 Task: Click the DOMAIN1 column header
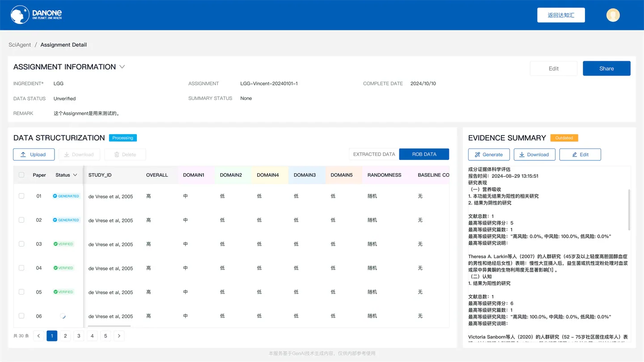tap(194, 175)
